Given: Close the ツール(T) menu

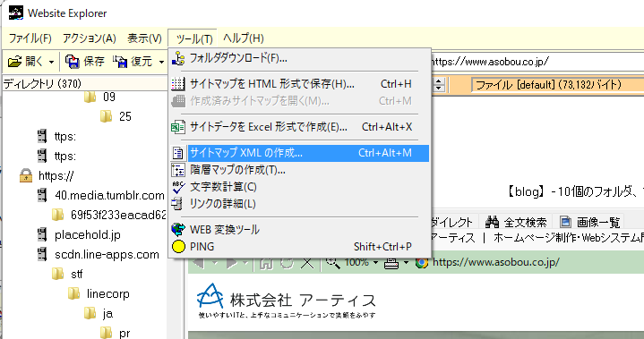Looking at the screenshot, I should (x=193, y=38).
